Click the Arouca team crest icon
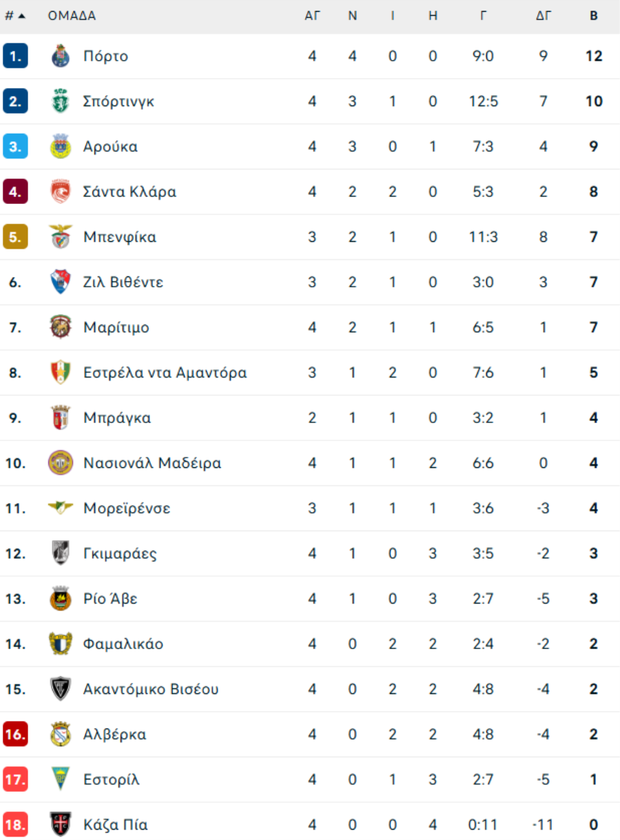This screenshot has height=840, width=620. point(61,147)
